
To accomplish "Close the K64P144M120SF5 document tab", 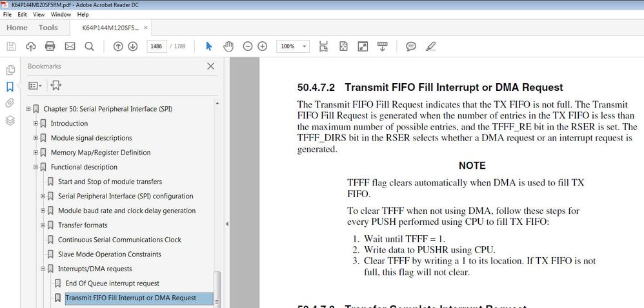I will click(145, 28).
